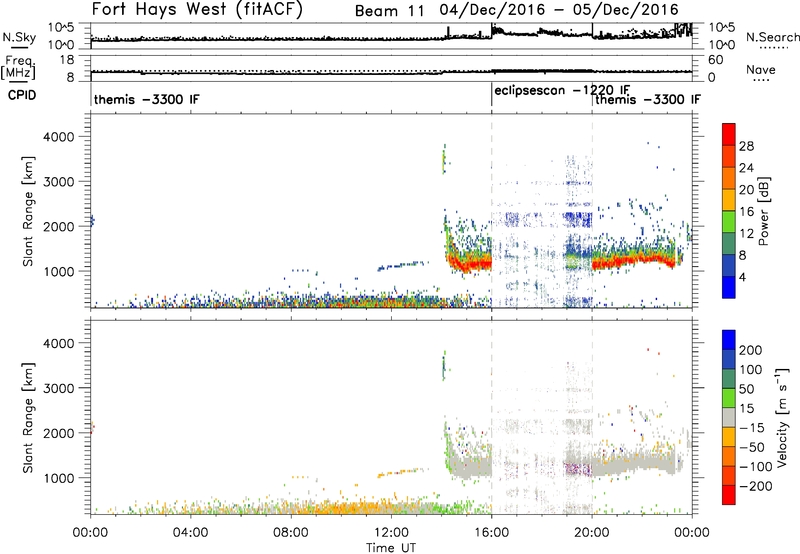Click the 'Nave' legend label
This screenshot has height=554, width=800.
click(761, 69)
